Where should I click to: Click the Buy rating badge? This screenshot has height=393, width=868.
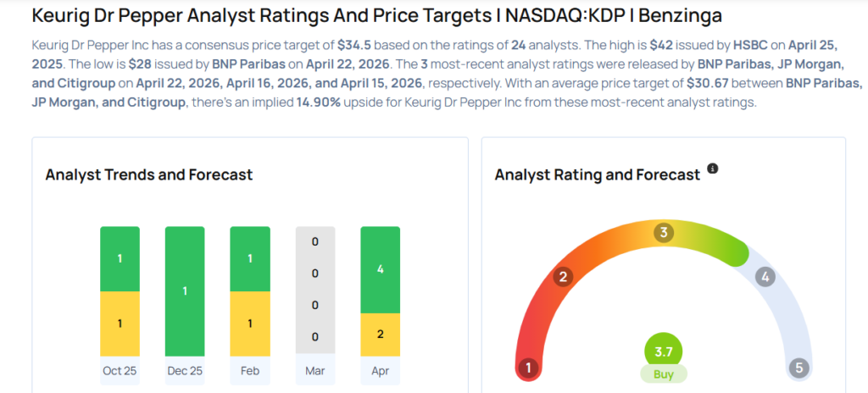pyautogui.click(x=663, y=374)
